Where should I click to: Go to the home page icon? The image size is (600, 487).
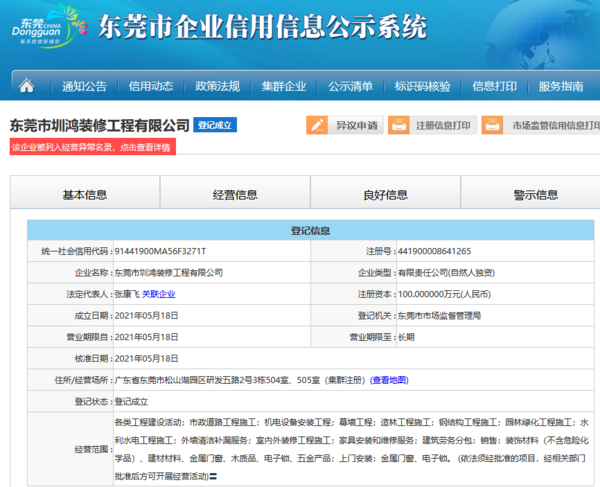tap(26, 86)
